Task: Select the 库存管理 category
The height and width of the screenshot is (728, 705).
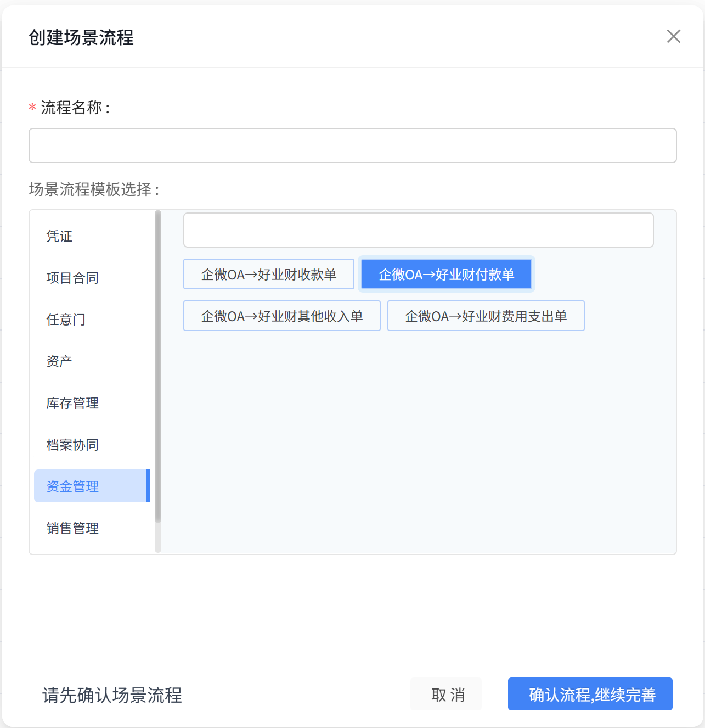Action: [x=72, y=403]
